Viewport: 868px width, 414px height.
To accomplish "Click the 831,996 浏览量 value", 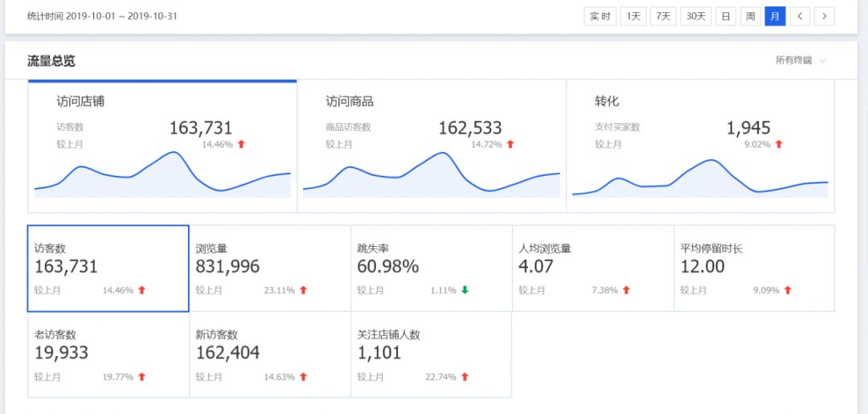I will click(x=227, y=267).
